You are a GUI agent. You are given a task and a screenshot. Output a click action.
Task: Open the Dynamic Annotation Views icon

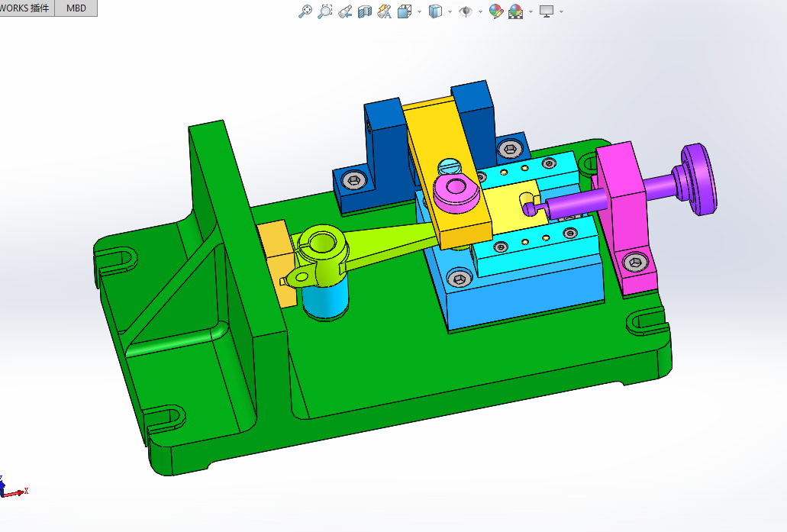385,11
